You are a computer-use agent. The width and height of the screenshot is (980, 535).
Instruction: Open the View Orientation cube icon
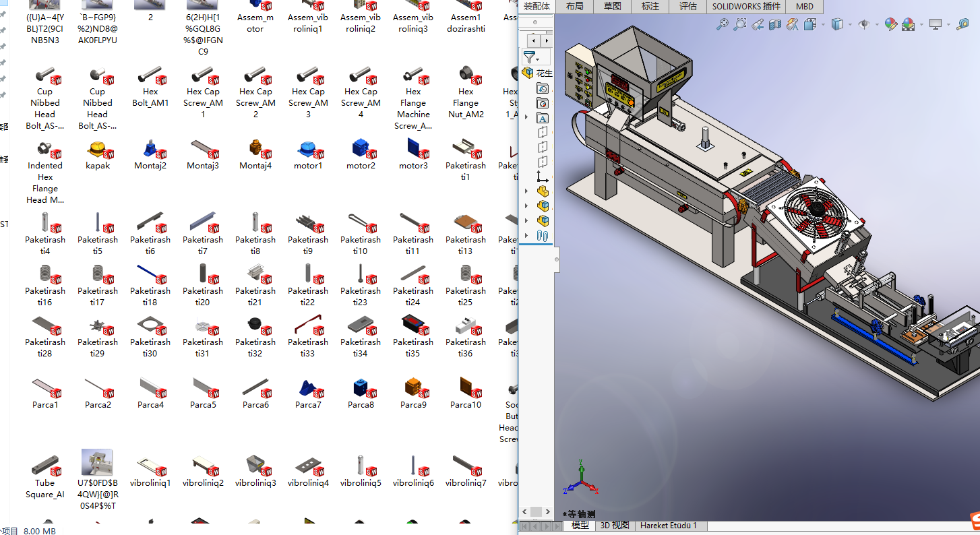click(810, 24)
